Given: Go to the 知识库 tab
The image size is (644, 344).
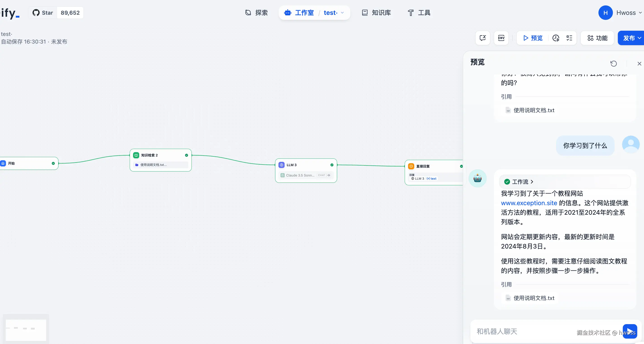Looking at the screenshot, I should (x=377, y=13).
